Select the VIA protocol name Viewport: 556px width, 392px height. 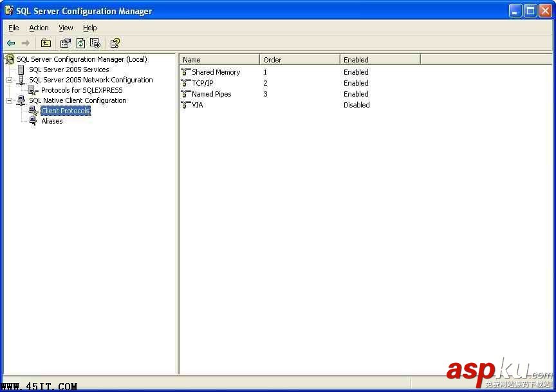pos(198,105)
